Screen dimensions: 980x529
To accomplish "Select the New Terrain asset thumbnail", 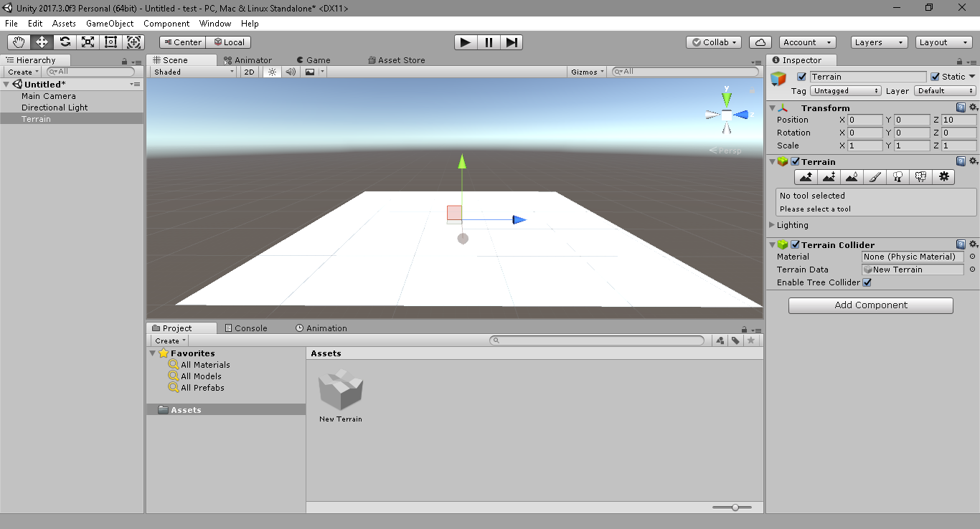I will click(x=340, y=393).
